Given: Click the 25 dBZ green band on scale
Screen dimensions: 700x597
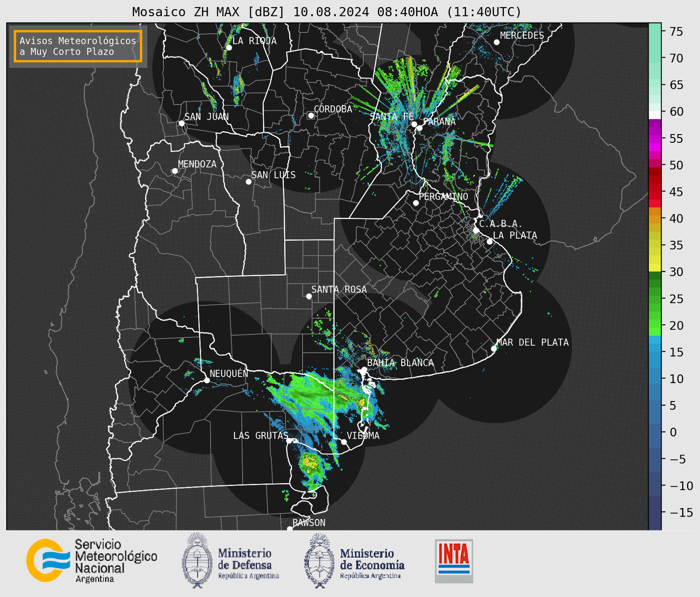Looking at the screenshot, I should [x=655, y=298].
